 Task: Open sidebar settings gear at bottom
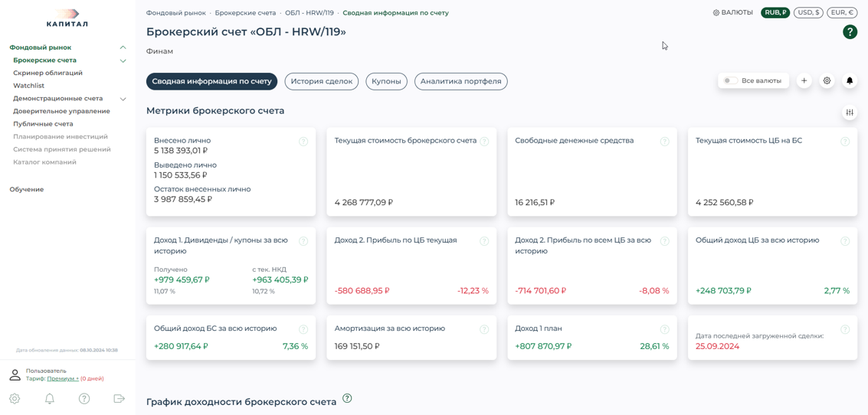coord(15,398)
